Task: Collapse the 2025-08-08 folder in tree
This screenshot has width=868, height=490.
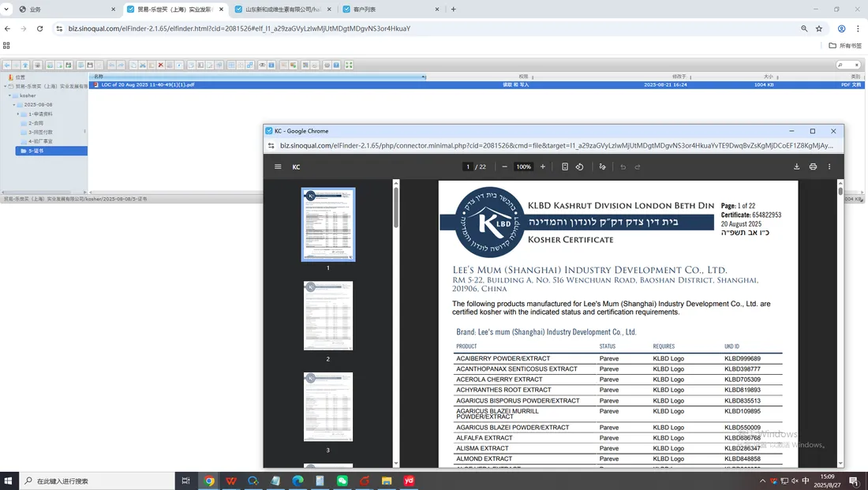Action: point(14,105)
